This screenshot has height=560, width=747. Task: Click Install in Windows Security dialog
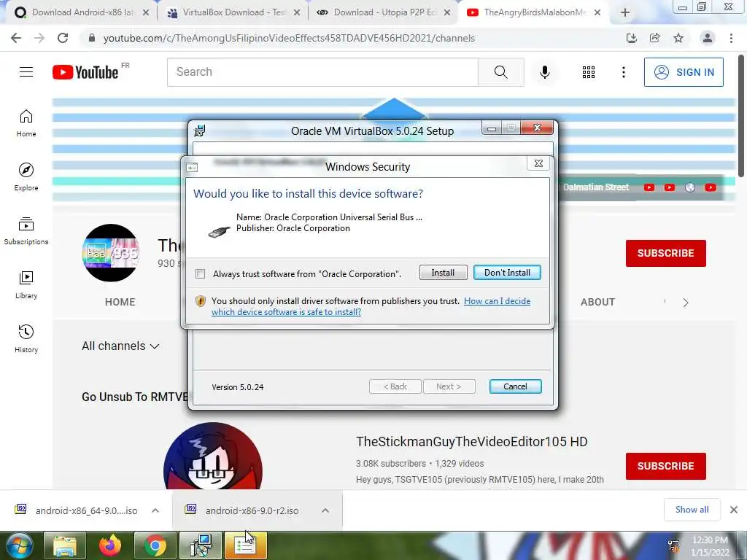(x=443, y=273)
